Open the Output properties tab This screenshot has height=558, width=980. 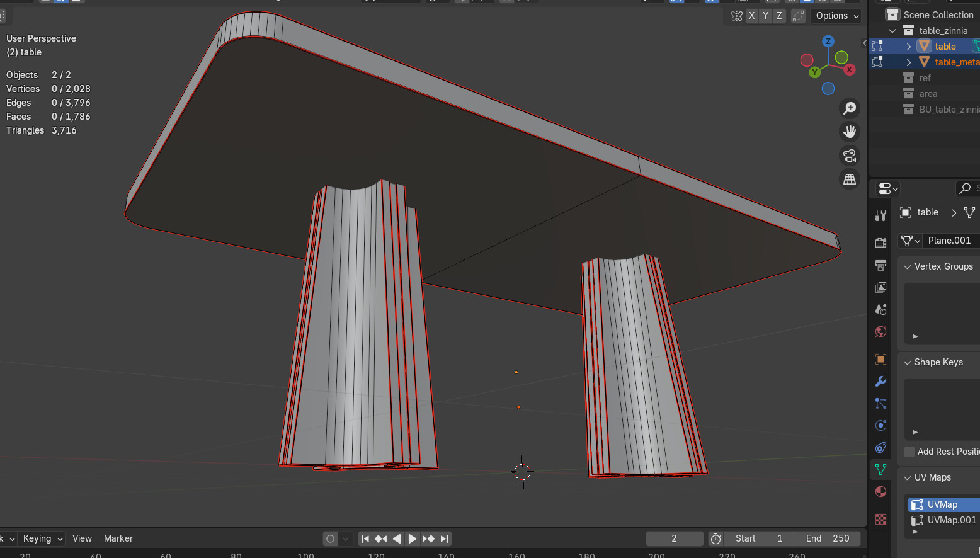click(880, 265)
